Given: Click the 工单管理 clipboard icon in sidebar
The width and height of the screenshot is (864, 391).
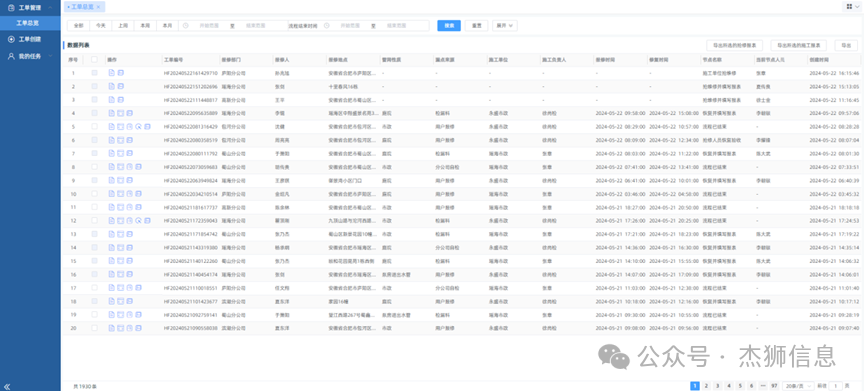Looking at the screenshot, I should (x=11, y=8).
